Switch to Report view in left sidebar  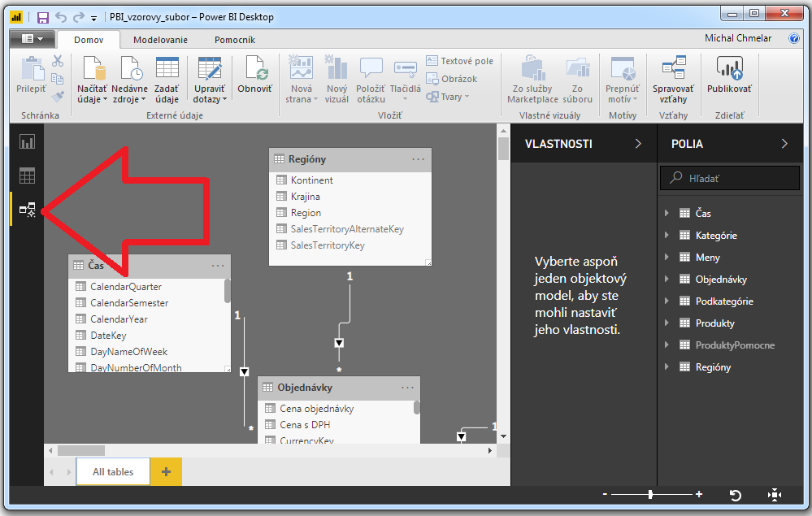click(27, 142)
